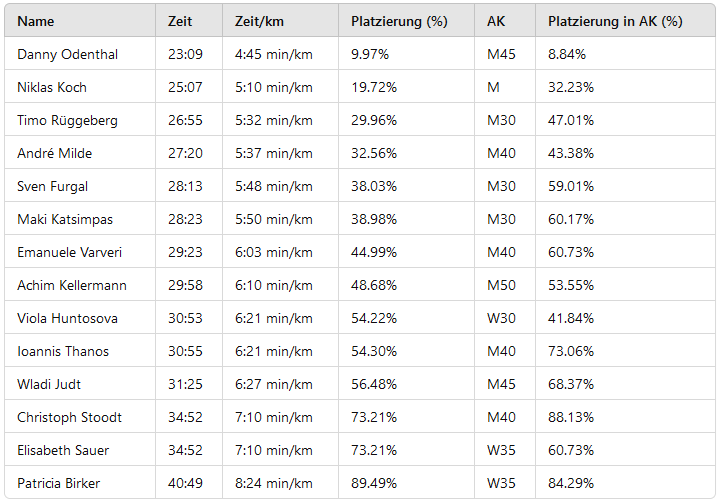The height and width of the screenshot is (502, 719).
Task: Click the Maki Katsimpas name cell
Action: 66,219
